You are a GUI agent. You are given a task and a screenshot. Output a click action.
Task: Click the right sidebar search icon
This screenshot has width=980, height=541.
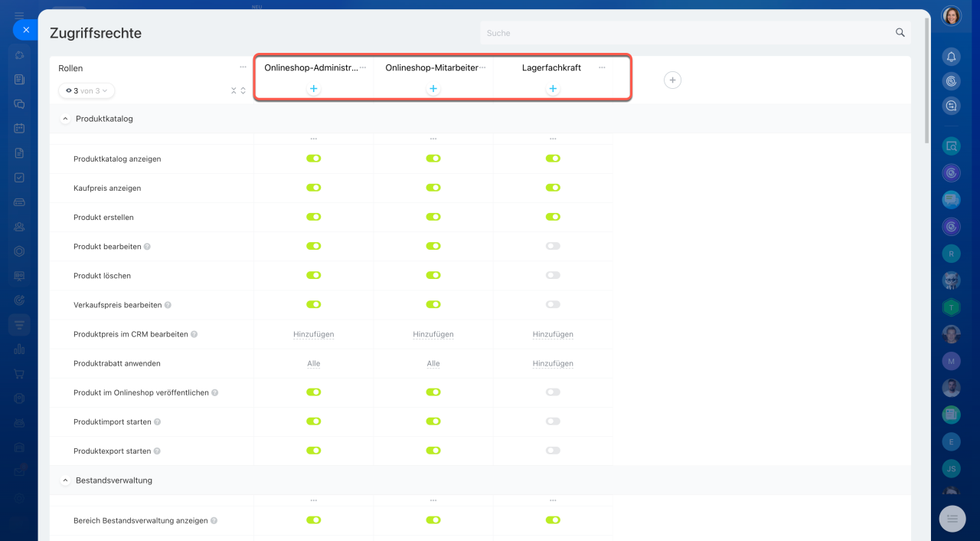click(951, 146)
